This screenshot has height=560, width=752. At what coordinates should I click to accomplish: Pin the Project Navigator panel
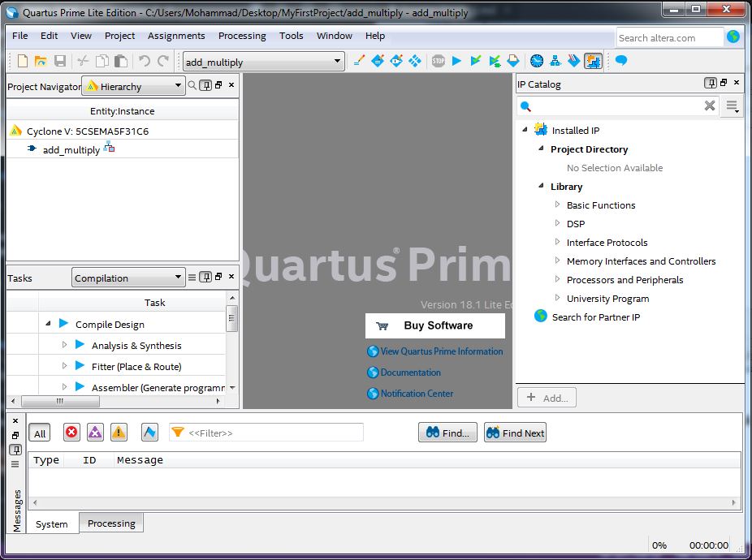point(205,85)
